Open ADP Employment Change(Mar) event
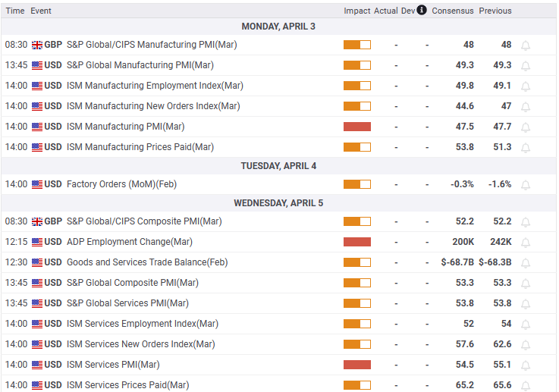Image resolution: width=559 pixels, height=392 pixels. (x=130, y=242)
